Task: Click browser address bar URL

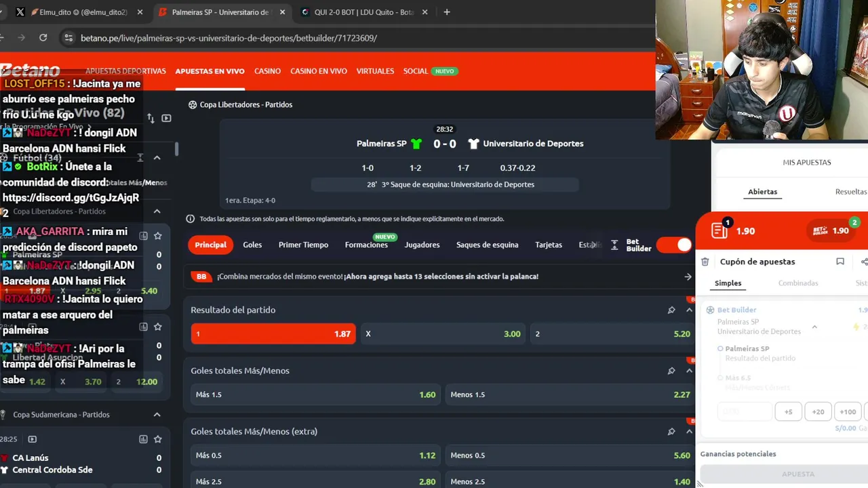Action: tap(229, 38)
